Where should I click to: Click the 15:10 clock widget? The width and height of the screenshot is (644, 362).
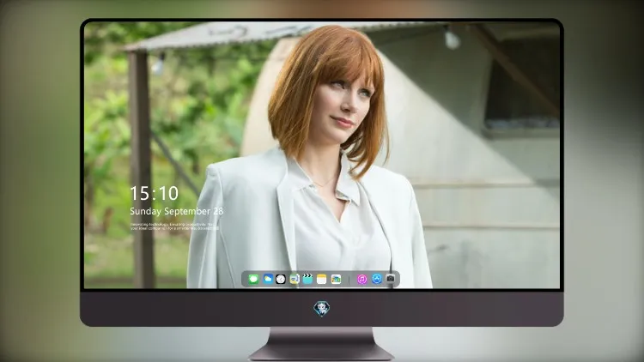click(155, 193)
